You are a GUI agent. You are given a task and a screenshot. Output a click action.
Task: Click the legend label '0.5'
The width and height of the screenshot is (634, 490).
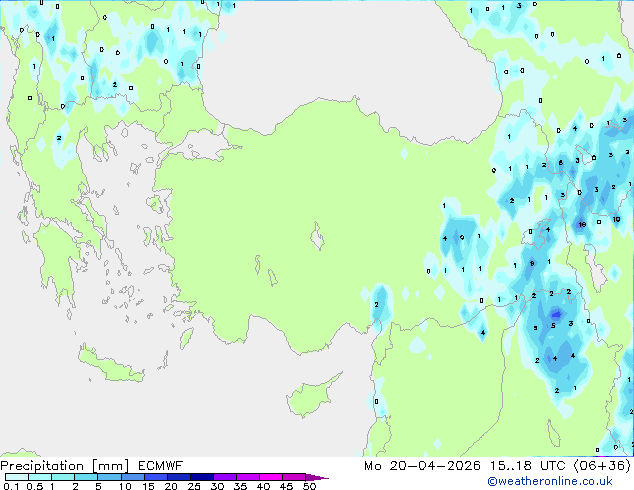[35, 486]
